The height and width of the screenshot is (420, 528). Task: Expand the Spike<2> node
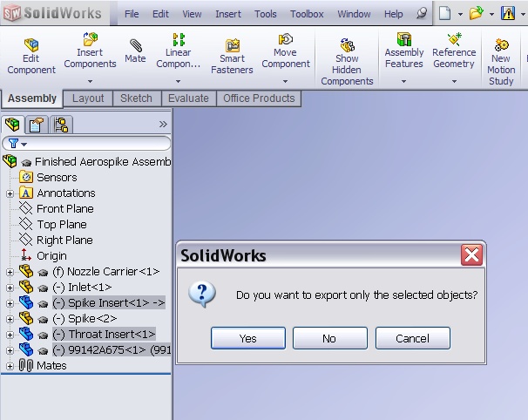[10, 319]
